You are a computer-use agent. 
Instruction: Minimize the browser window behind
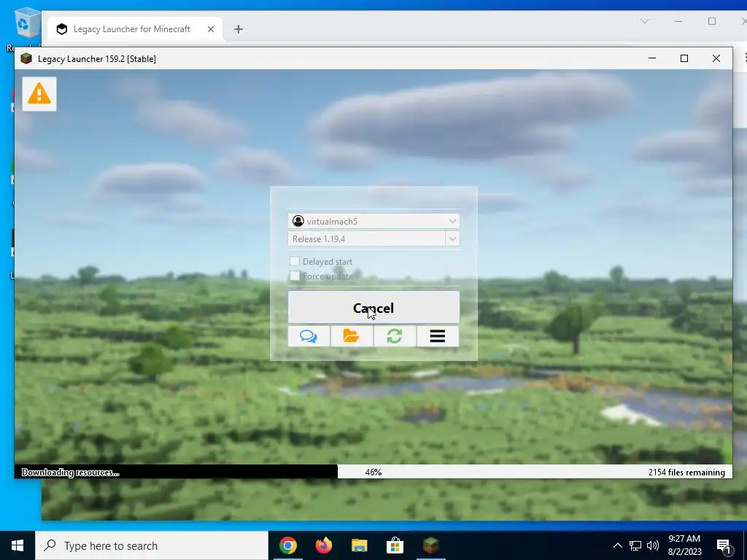pyautogui.click(x=678, y=21)
